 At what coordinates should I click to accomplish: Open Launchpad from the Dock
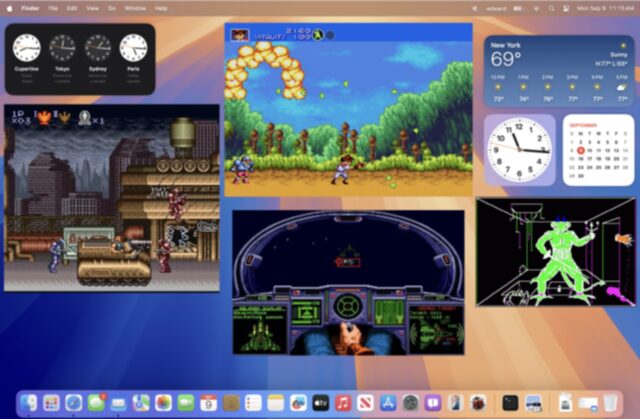pos(51,402)
